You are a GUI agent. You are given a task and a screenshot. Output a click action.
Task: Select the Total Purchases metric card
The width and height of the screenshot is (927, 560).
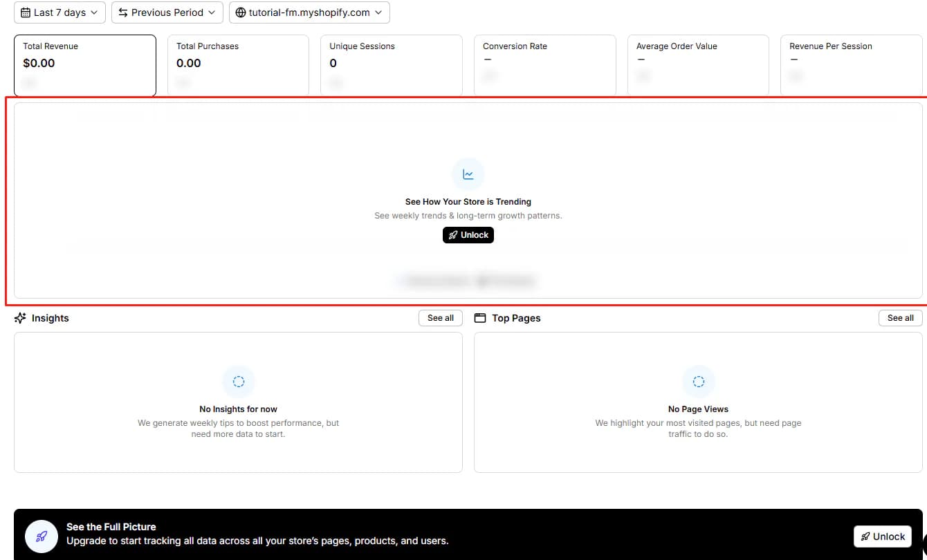[238, 66]
